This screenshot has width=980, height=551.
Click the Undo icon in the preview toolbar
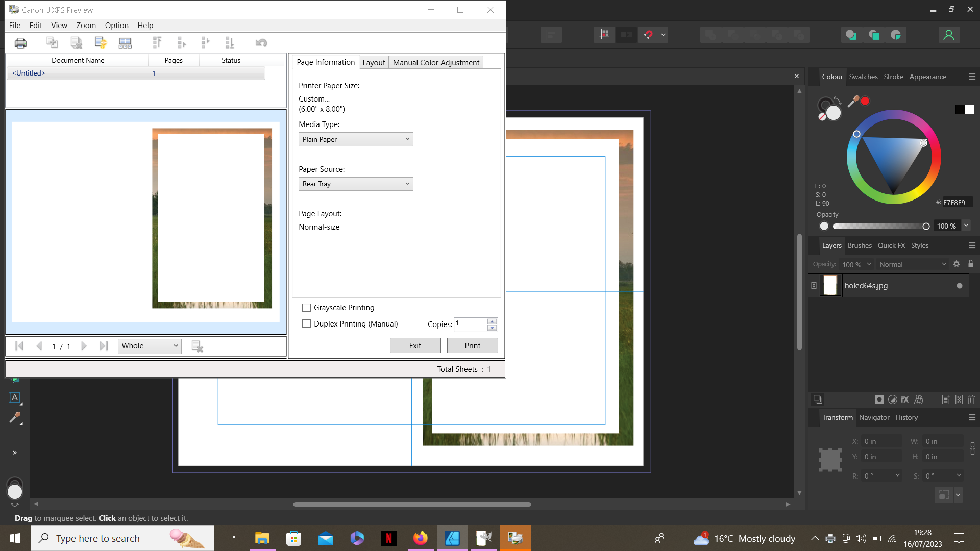click(x=261, y=43)
